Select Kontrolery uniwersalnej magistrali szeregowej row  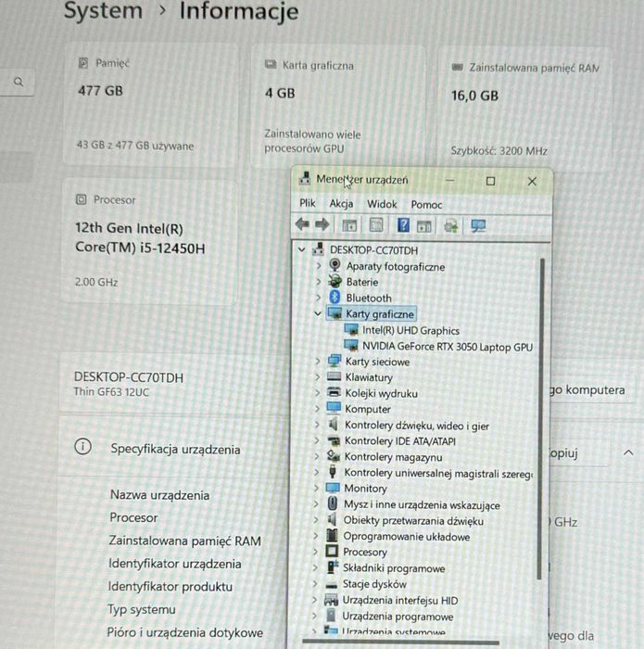click(x=438, y=473)
